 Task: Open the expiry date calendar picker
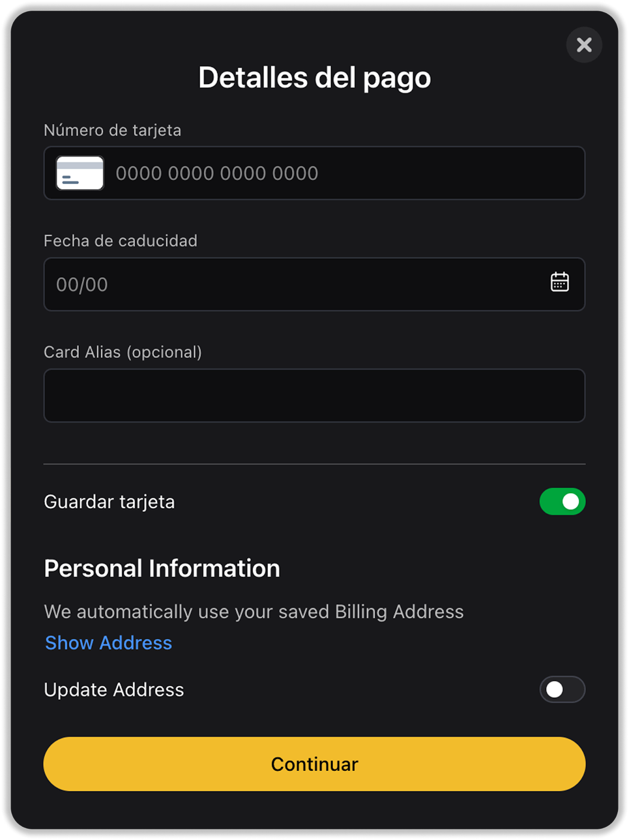[x=560, y=282]
